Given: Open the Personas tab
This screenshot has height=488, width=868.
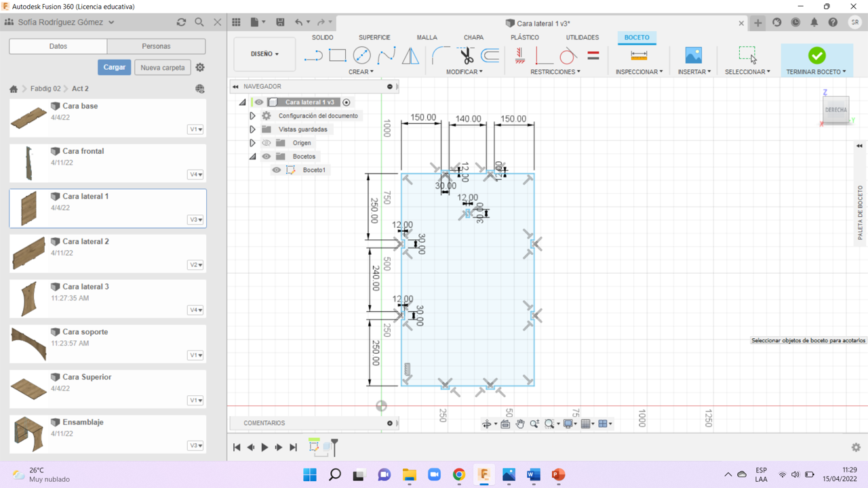Looking at the screenshot, I should [x=156, y=46].
